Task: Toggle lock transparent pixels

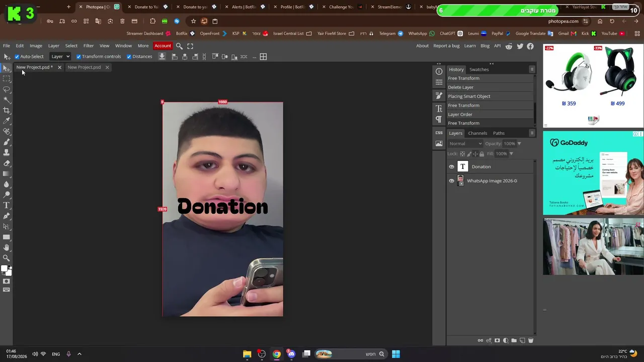Action: (462, 154)
